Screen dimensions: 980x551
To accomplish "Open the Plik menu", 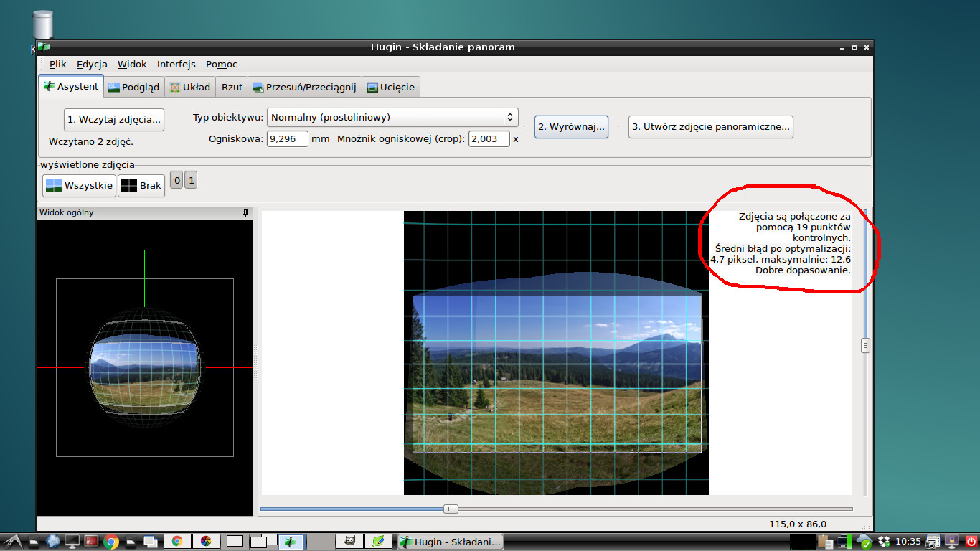I will tap(57, 64).
